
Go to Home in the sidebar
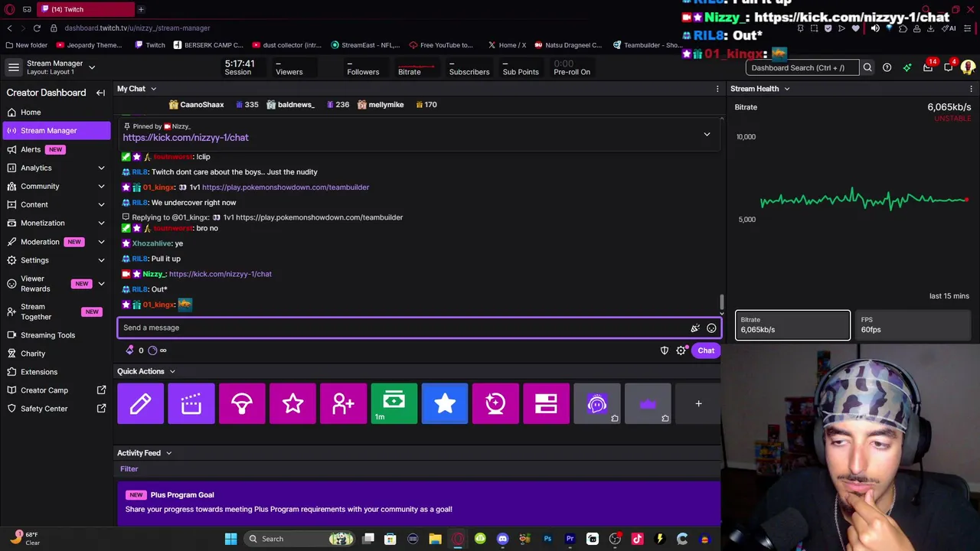pos(57,112)
